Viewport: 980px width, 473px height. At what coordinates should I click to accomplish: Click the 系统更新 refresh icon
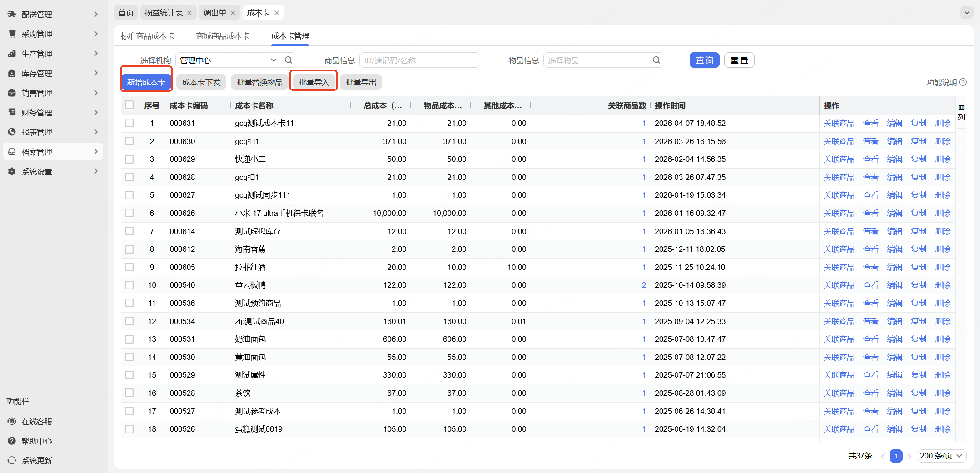[12, 460]
